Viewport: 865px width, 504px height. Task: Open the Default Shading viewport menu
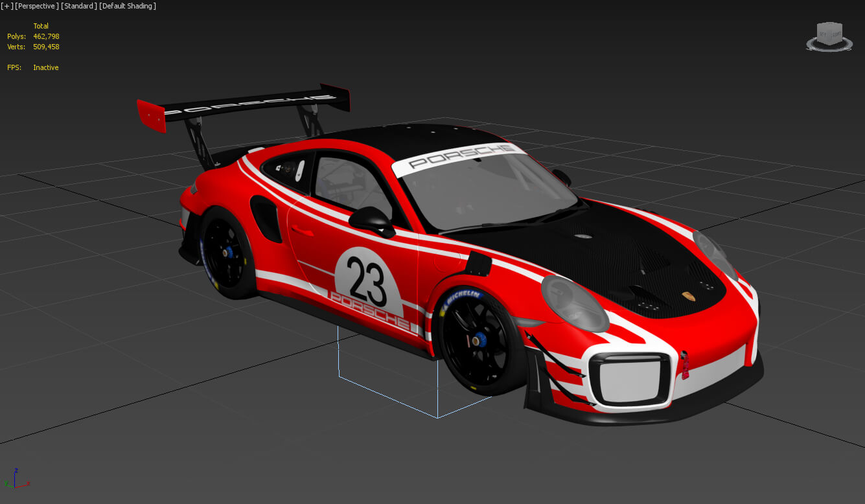pos(128,6)
